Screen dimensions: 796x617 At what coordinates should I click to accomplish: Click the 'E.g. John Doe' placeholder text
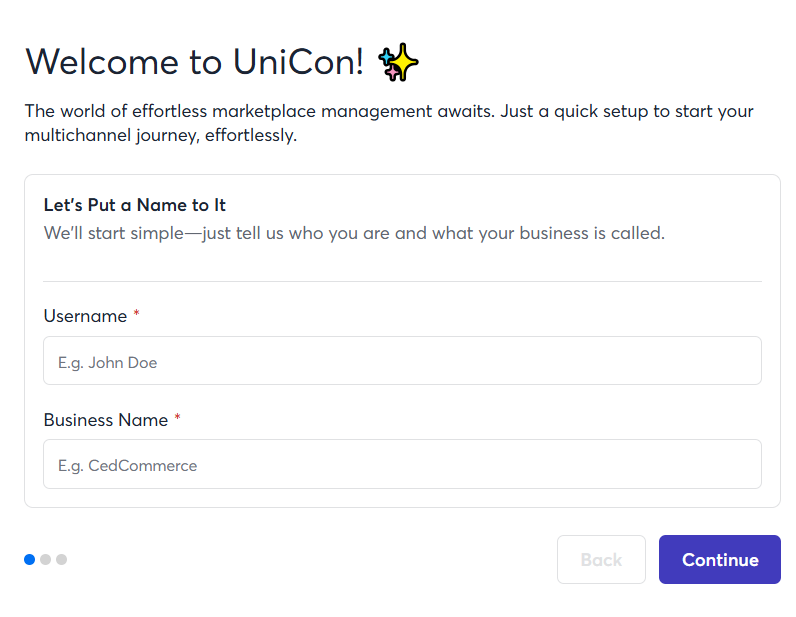(108, 363)
